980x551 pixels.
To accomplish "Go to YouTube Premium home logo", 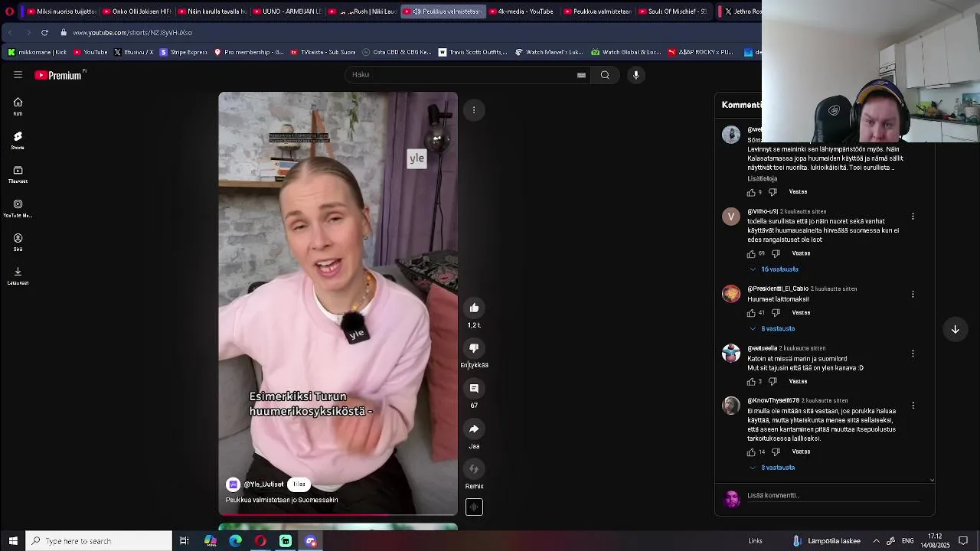I will click(60, 75).
